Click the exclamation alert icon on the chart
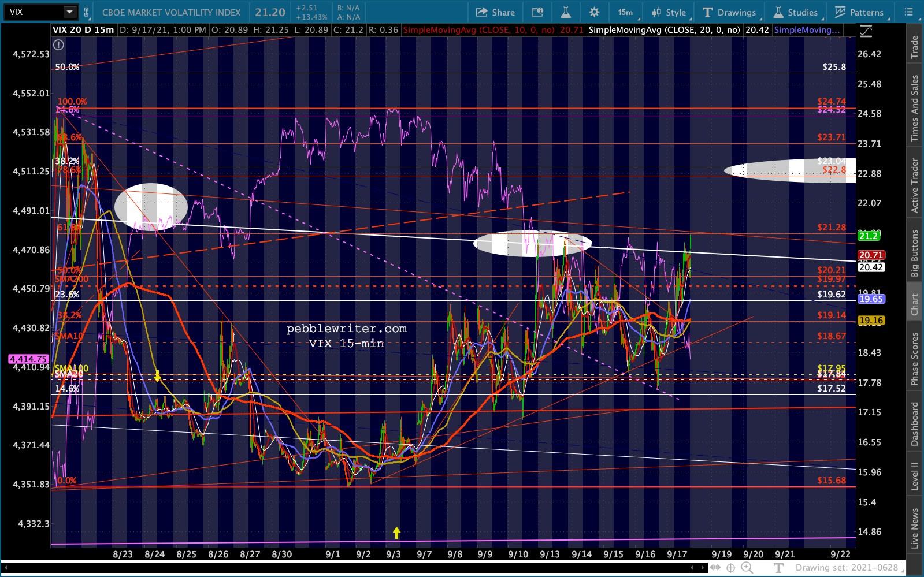 [x=58, y=44]
